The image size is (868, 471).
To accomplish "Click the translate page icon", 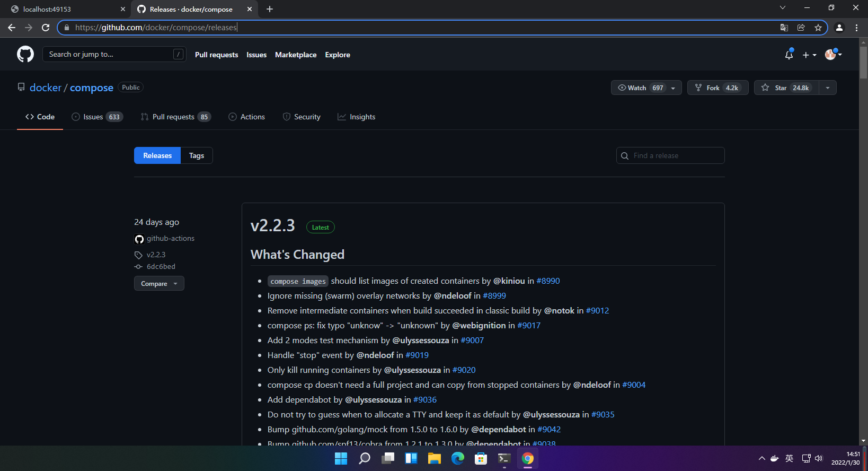I will [784, 28].
